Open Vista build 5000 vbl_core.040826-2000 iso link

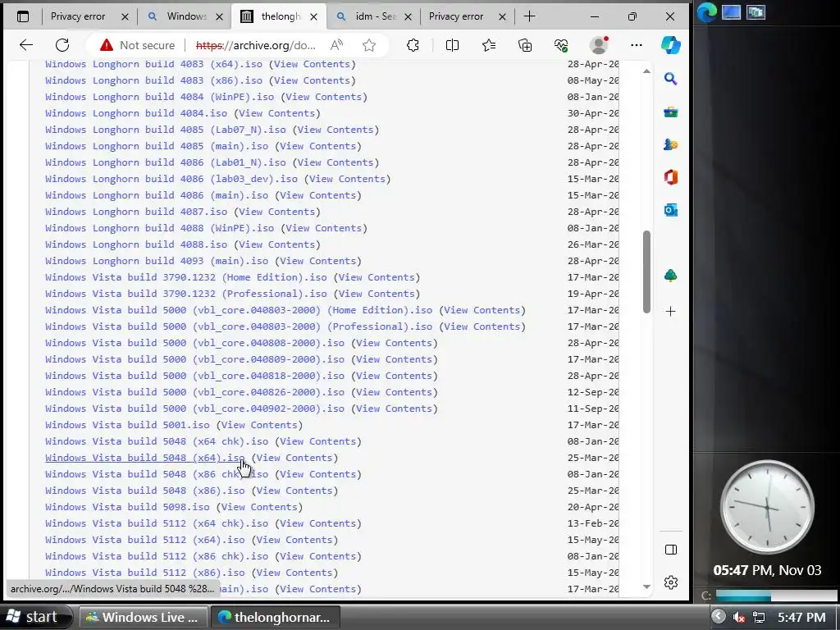194,392
